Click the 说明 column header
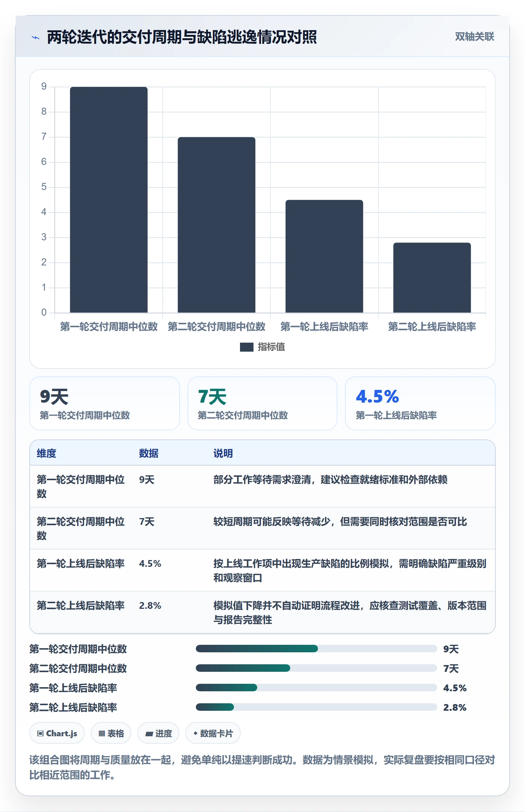525x812 pixels. pos(223,453)
